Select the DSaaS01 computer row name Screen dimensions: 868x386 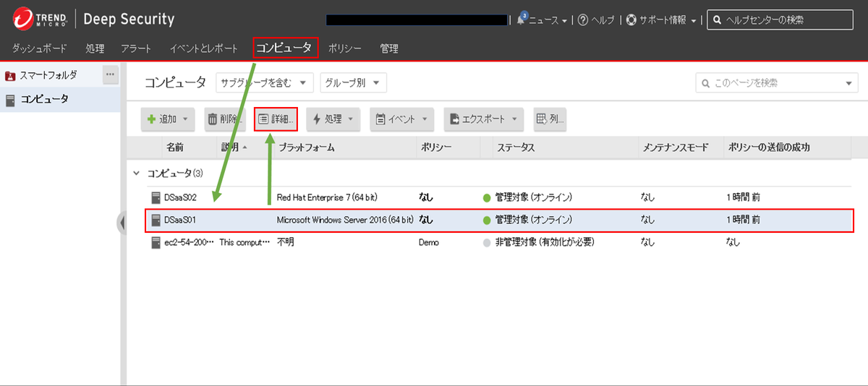(180, 220)
